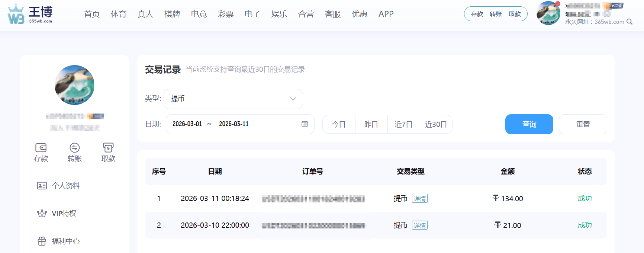Viewport: 644px width, 253px height.
Task: Open 个人资料 profile card icon
Action: (42, 186)
